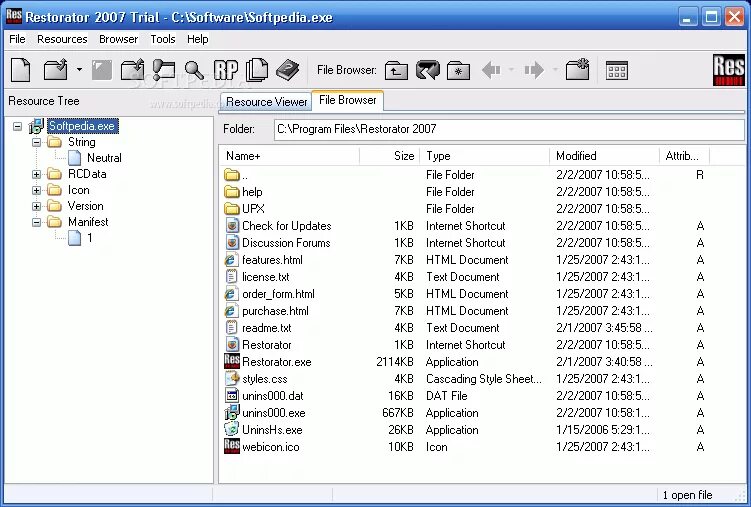Viewport: 751px width, 507px height.
Task: Sort by the Modified column header
Action: pyautogui.click(x=604, y=156)
